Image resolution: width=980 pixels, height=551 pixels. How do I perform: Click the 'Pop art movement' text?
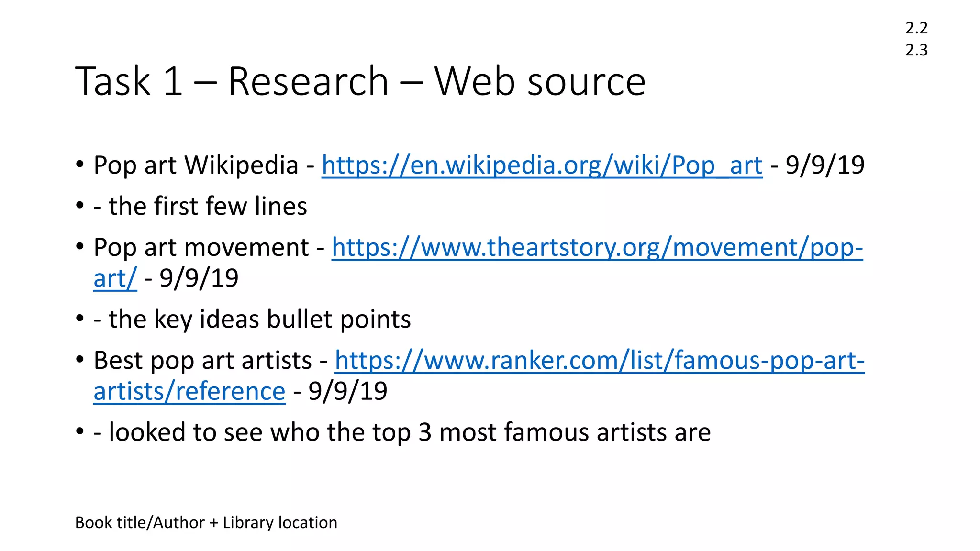(x=201, y=248)
